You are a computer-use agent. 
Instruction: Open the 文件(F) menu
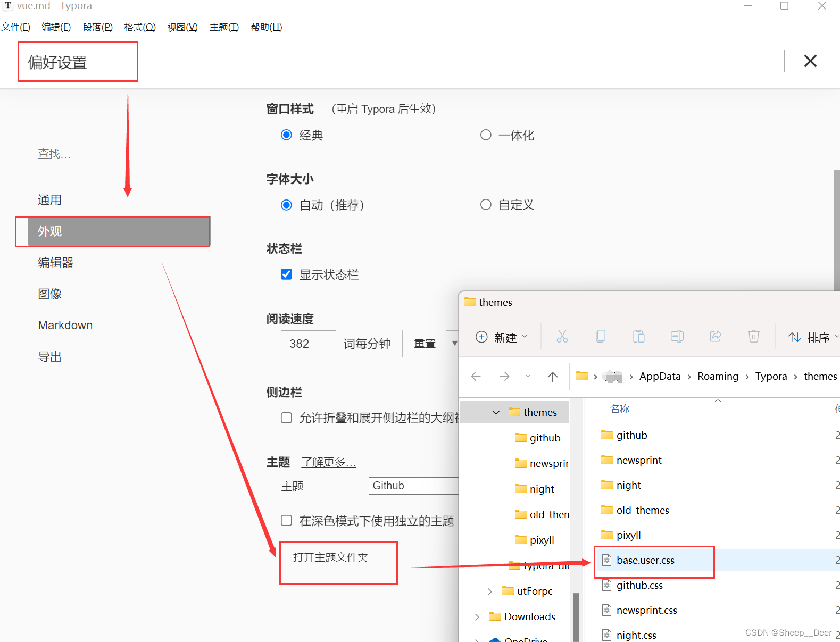(x=15, y=27)
